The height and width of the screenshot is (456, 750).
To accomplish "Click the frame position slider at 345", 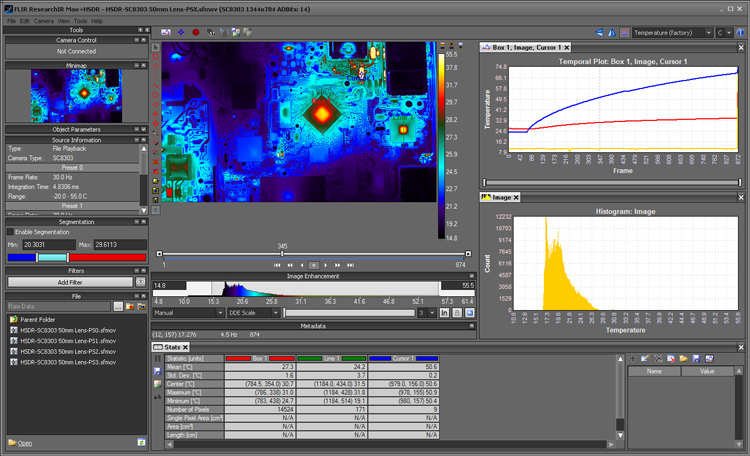I will [x=283, y=254].
